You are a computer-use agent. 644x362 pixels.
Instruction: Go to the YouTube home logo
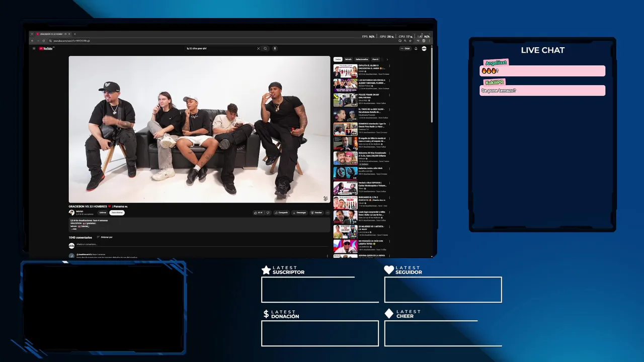[46, 49]
